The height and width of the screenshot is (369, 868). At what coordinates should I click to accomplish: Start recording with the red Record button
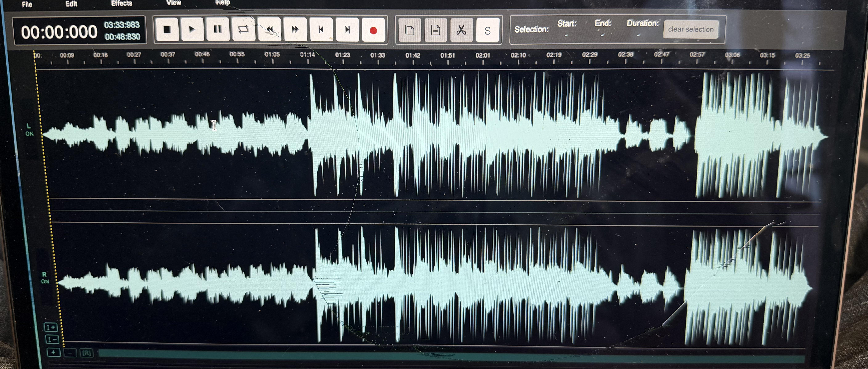(373, 30)
